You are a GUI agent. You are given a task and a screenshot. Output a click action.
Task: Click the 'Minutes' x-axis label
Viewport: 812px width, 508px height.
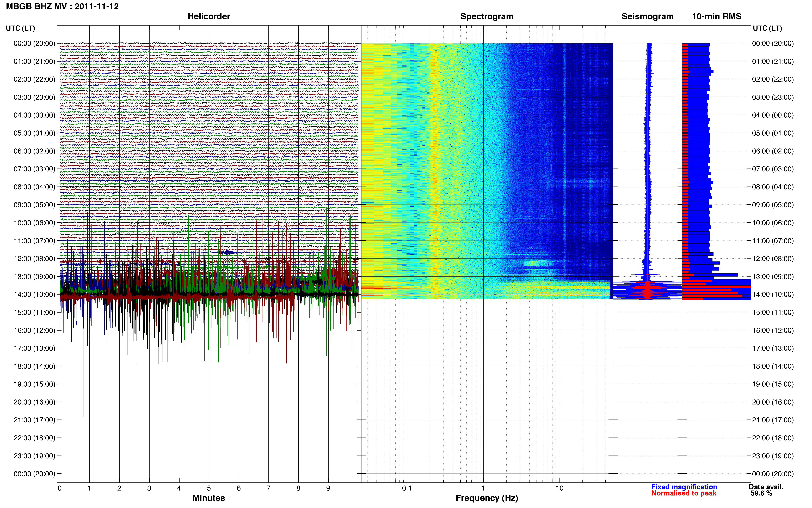click(209, 498)
